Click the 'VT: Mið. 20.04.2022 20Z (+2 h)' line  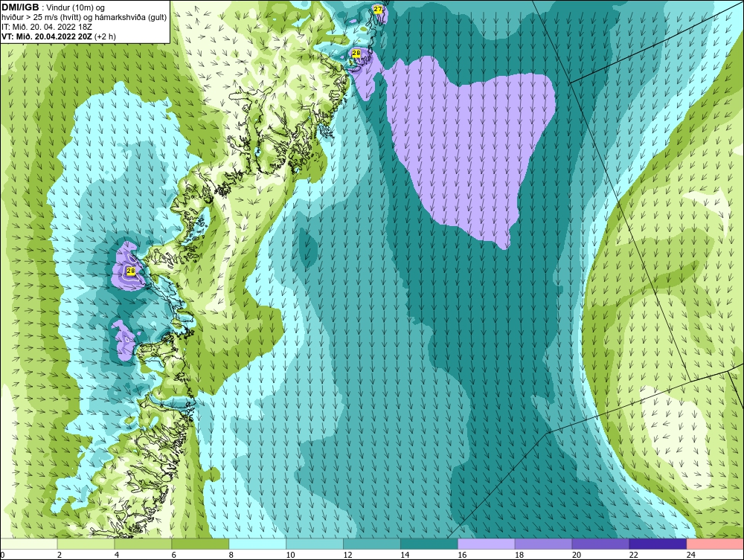pyautogui.click(x=58, y=36)
